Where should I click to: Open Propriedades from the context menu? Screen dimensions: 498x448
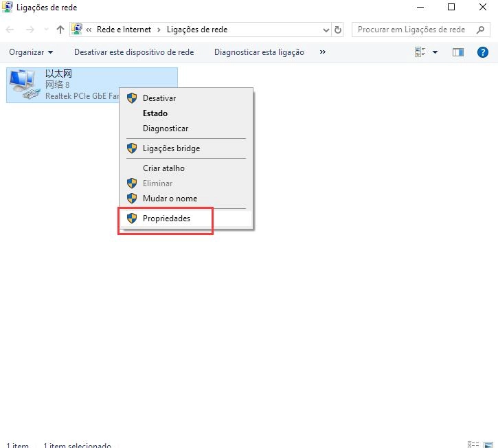coord(186,219)
